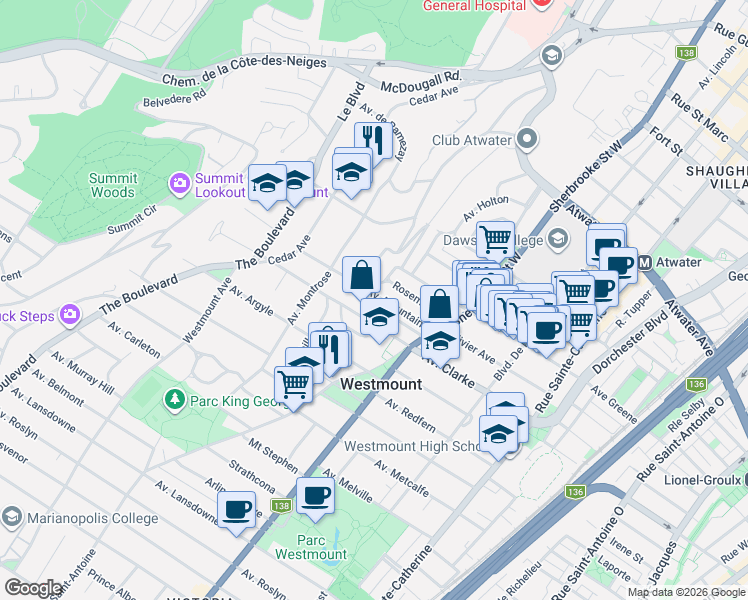Click the General Hospital label
The width and height of the screenshot is (748, 600).
(x=474, y=6)
